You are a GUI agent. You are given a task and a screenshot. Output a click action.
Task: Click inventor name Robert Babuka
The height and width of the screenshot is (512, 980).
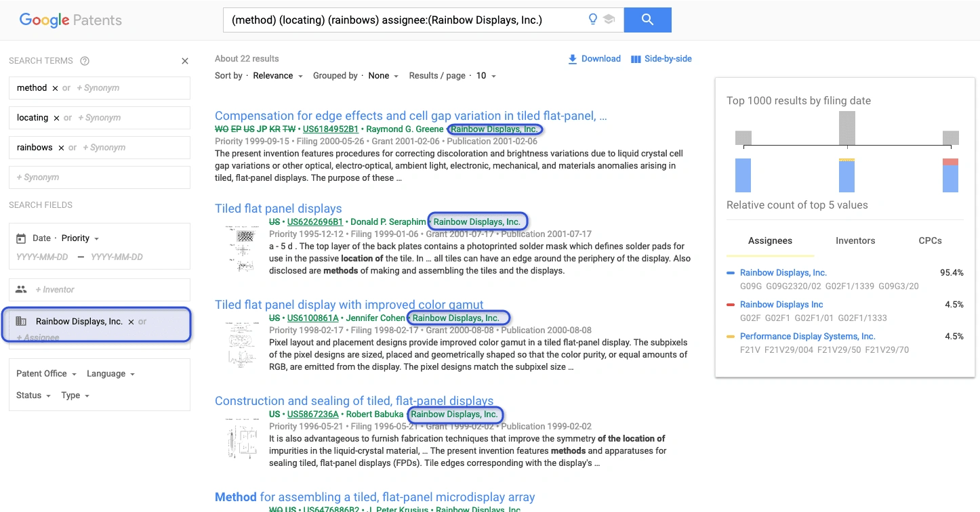[373, 414]
